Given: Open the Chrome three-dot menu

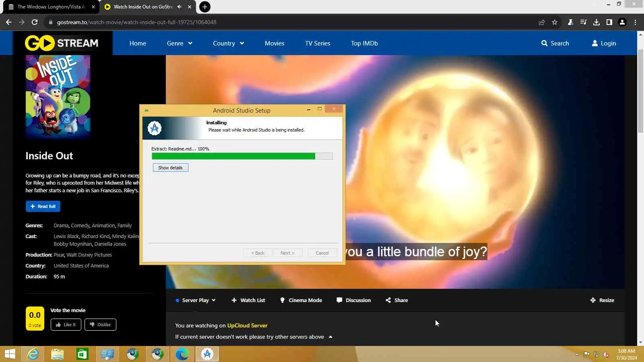Looking at the screenshot, I should coord(636,22).
